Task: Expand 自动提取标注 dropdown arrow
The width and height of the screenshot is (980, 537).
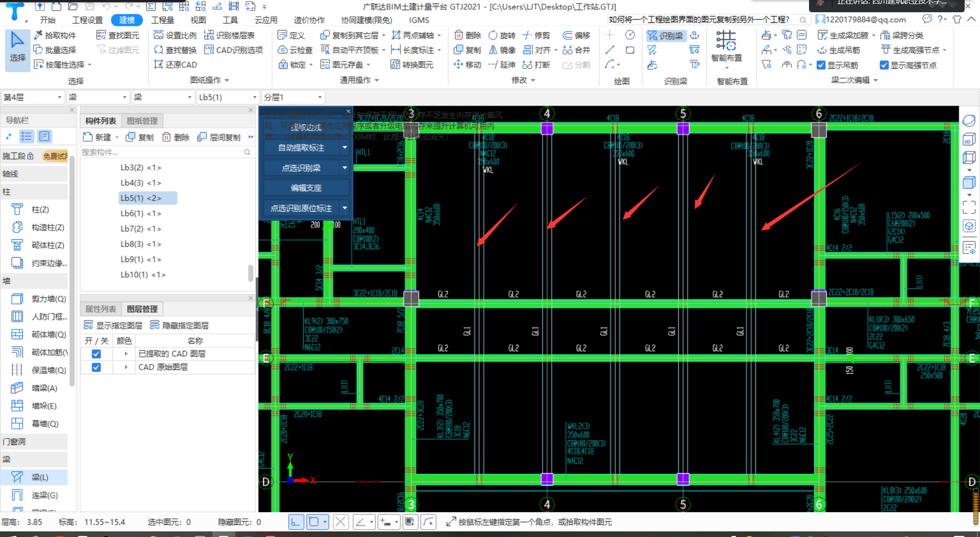Action: 345,147
